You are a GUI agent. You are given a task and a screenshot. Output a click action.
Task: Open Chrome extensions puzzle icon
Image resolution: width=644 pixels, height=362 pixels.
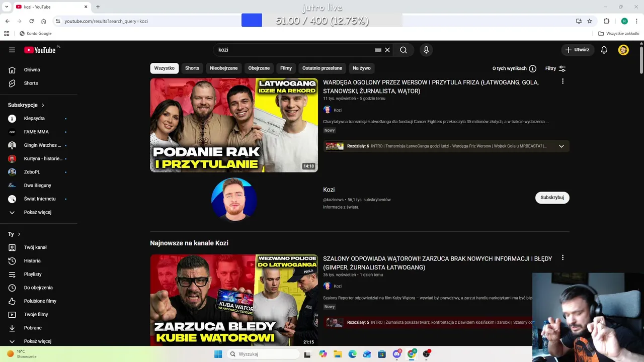click(x=606, y=21)
